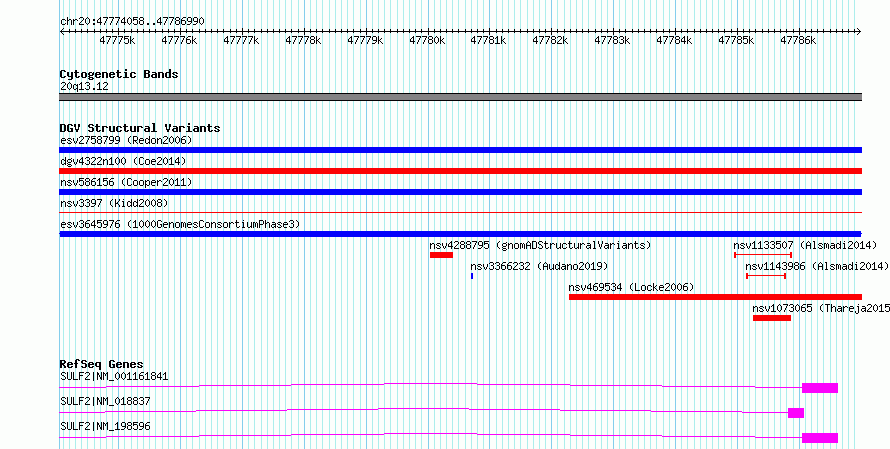Screen dimensions: 890x449
Task: Click the thin nsv3397 Kidd2008 red line
Action: (460, 213)
